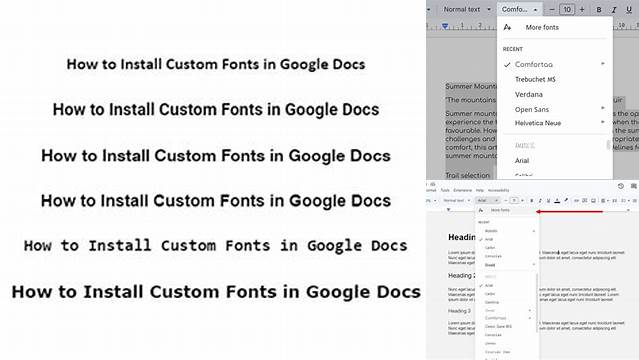Click the More fonts icon in upper font menu
Screen dimensions: 639x360
[x=507, y=27]
